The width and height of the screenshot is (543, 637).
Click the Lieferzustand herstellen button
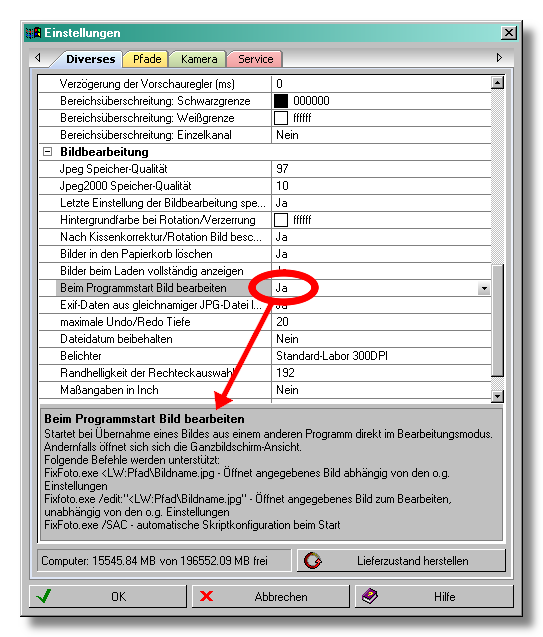pyautogui.click(x=401, y=561)
